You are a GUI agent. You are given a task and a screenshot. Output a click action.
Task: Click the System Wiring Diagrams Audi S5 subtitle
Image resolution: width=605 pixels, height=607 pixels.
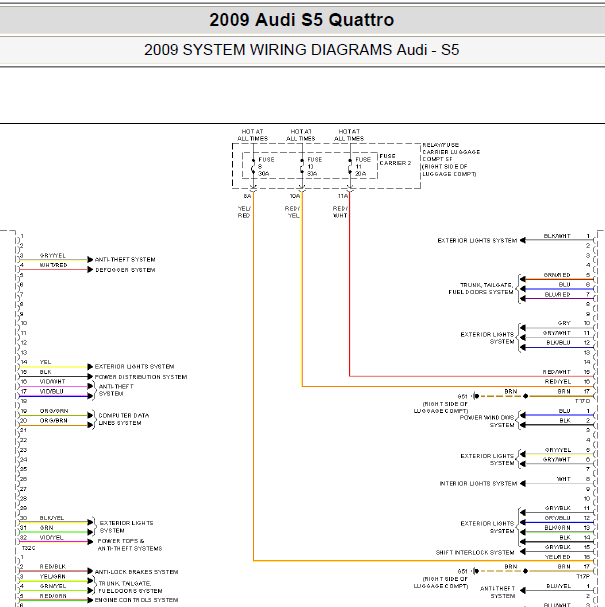tap(302, 49)
